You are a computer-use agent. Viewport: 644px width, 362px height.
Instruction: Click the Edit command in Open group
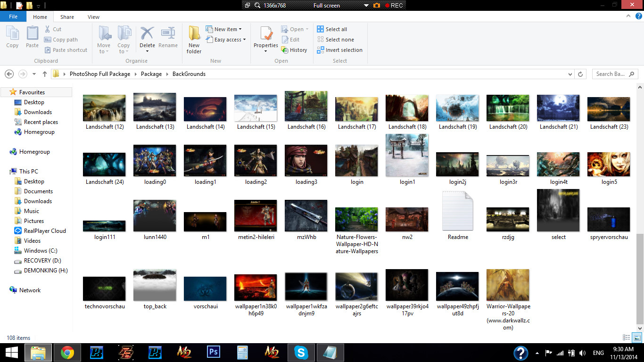coord(291,40)
